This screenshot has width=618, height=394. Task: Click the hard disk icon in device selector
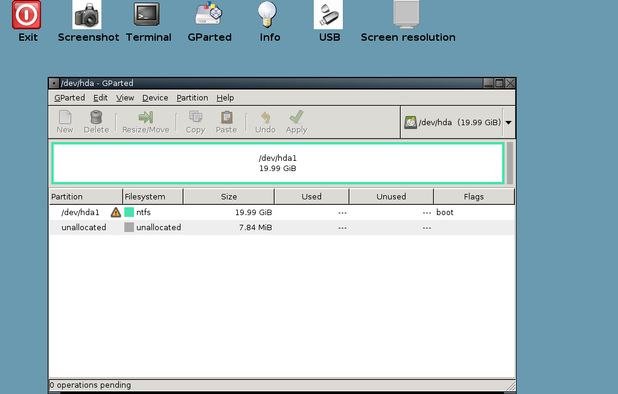click(410, 122)
